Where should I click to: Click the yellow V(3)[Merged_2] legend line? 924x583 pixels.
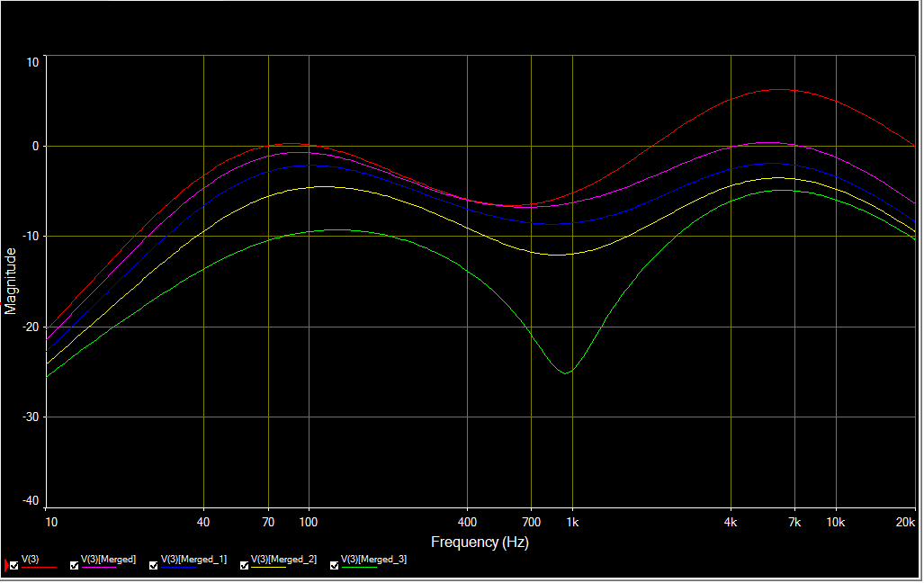click(269, 567)
